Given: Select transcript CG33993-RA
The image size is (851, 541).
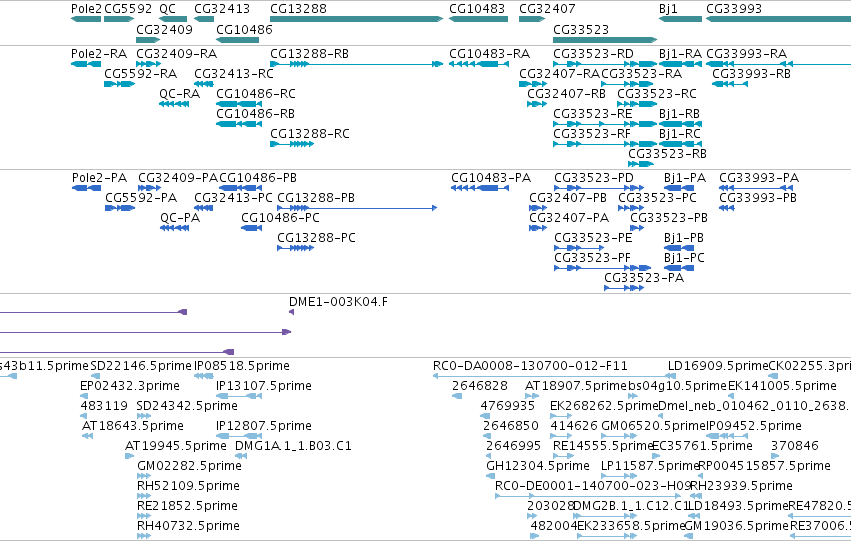Looking at the screenshot, I should (x=778, y=64).
